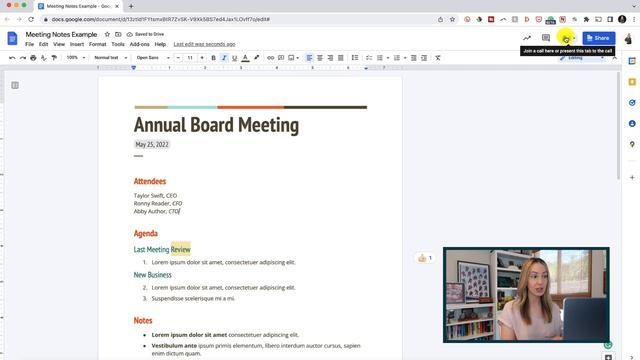This screenshot has height=360, width=640.
Task: Enable left alignment
Action: click(309, 58)
